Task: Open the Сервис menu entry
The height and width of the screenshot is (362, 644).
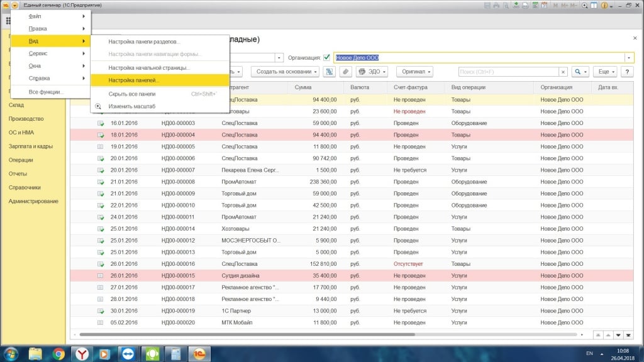Action: point(38,53)
